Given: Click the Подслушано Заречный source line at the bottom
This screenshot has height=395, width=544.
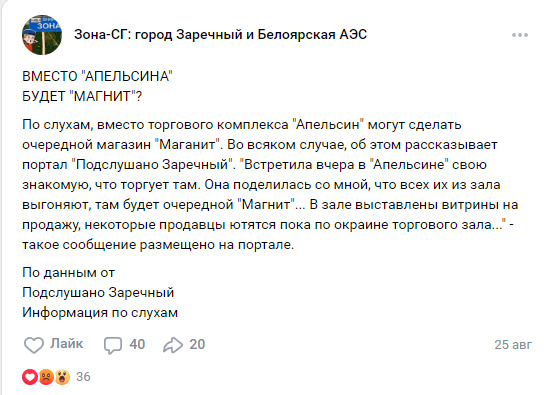Looking at the screenshot, I should tap(98, 293).
